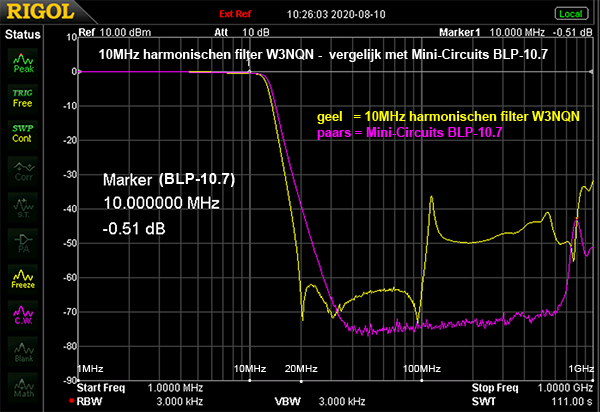Screen dimensions: 600x412
Task: Click the dimmed Math trace icon
Action: click(23, 387)
